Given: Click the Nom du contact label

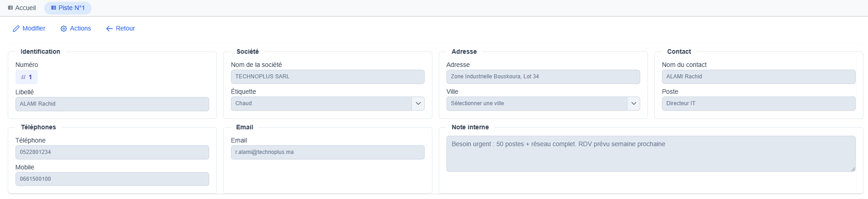Looking at the screenshot, I should (x=684, y=65).
